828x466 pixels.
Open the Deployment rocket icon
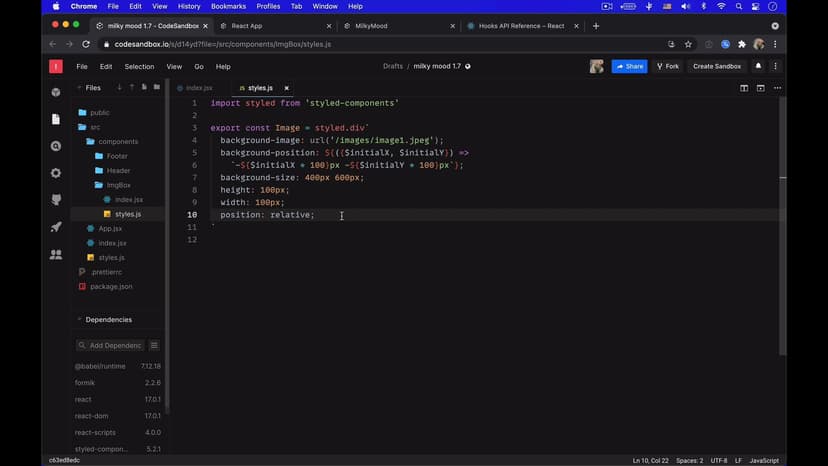[x=56, y=227]
